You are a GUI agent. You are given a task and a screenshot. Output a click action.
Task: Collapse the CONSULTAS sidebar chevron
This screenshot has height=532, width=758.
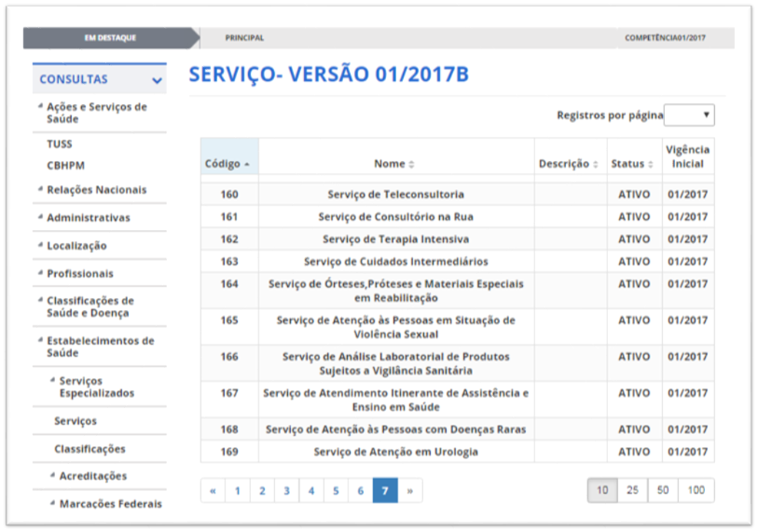pyautogui.click(x=157, y=80)
